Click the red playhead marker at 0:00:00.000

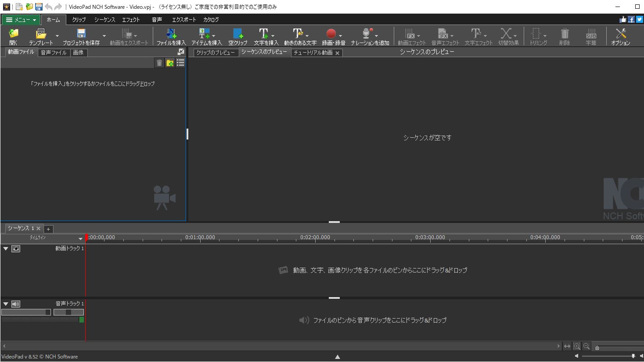click(86, 237)
